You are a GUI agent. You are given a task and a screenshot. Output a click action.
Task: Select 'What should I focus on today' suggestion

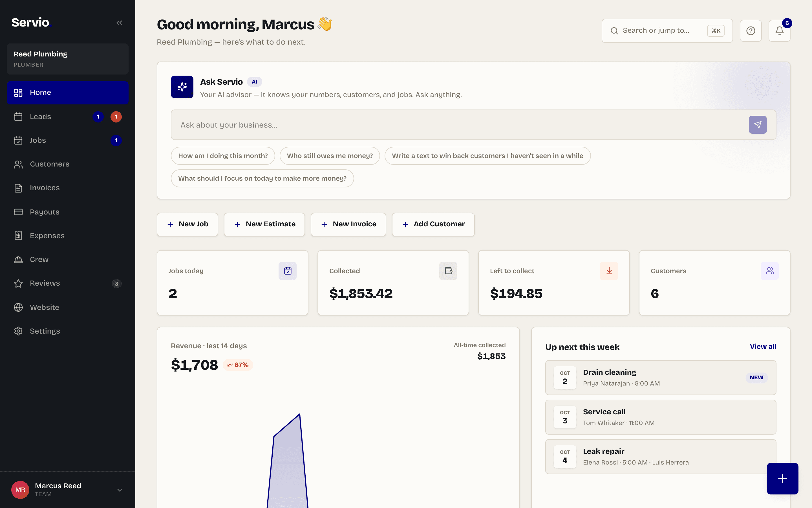[262, 178]
